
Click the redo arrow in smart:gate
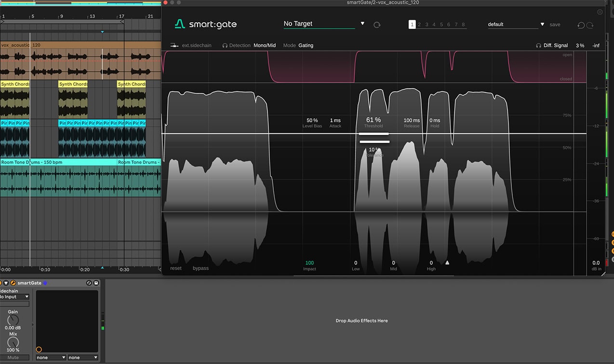click(590, 25)
